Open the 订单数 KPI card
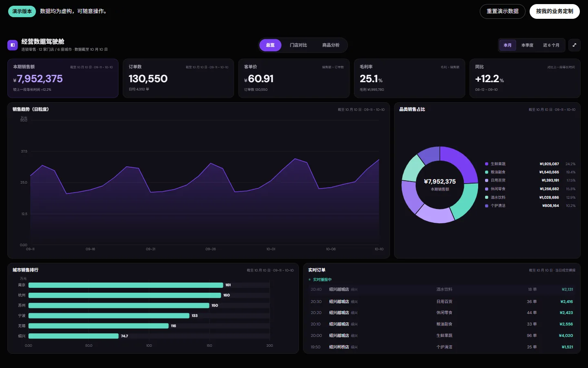 [x=178, y=78]
